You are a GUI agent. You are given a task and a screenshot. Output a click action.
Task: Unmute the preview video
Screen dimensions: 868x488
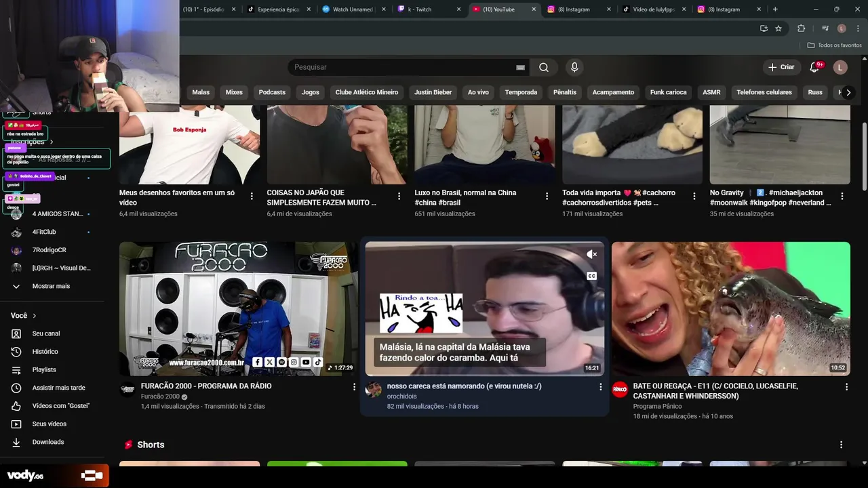[x=591, y=254]
